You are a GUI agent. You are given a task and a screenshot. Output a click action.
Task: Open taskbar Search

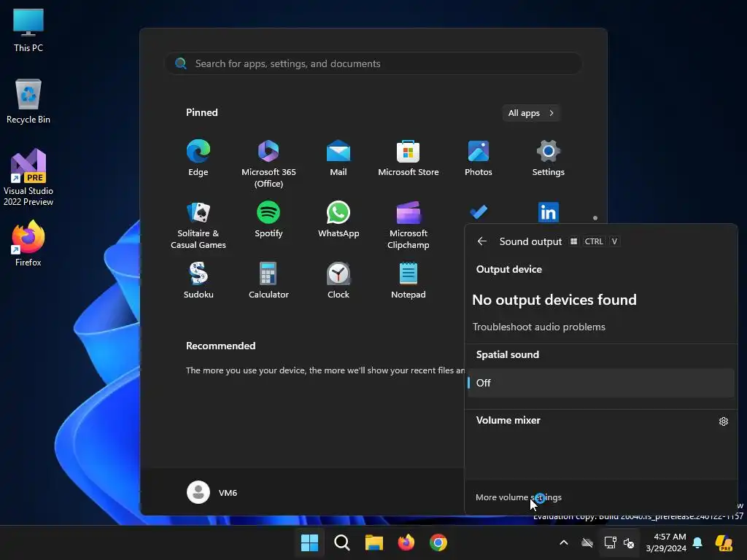click(341, 542)
